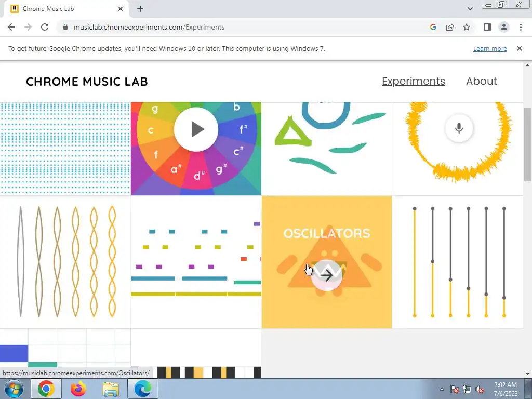Share this page using share icon
The width and height of the screenshot is (532, 399).
point(450,27)
